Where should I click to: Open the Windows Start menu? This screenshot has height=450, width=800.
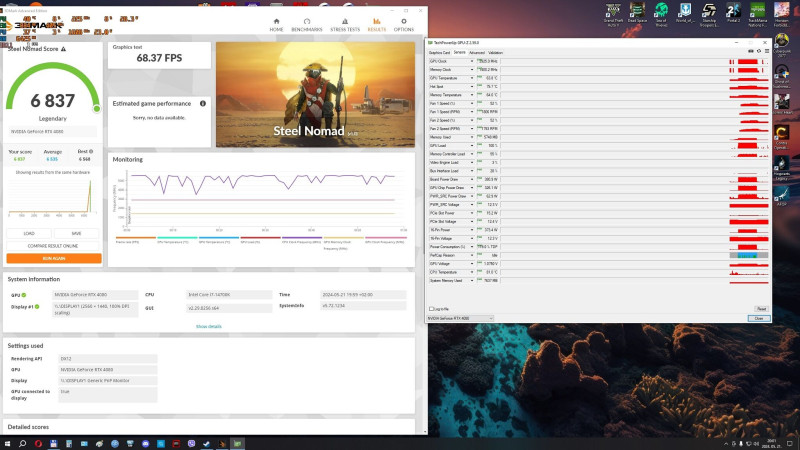pyautogui.click(x=7, y=443)
